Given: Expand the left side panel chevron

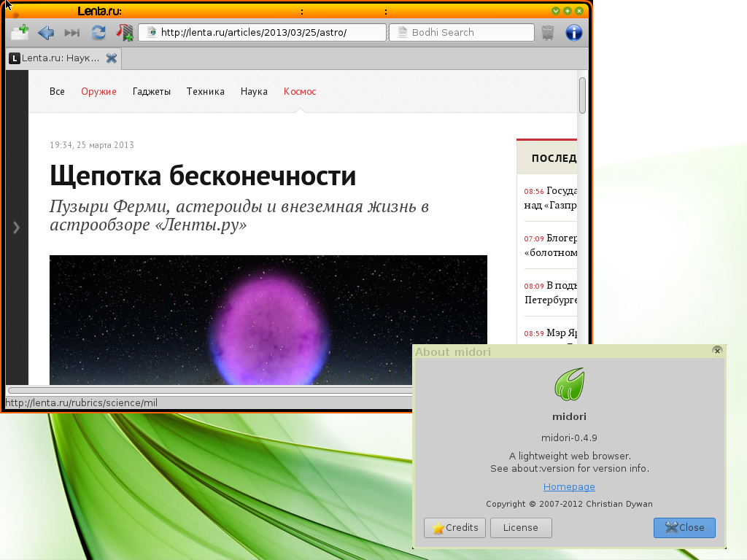Looking at the screenshot, I should (16, 227).
